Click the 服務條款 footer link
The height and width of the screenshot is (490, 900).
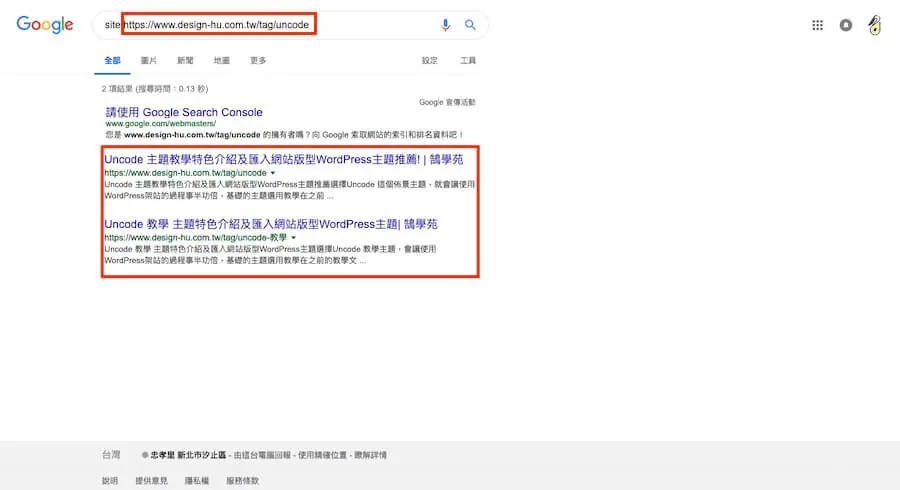[242, 481]
